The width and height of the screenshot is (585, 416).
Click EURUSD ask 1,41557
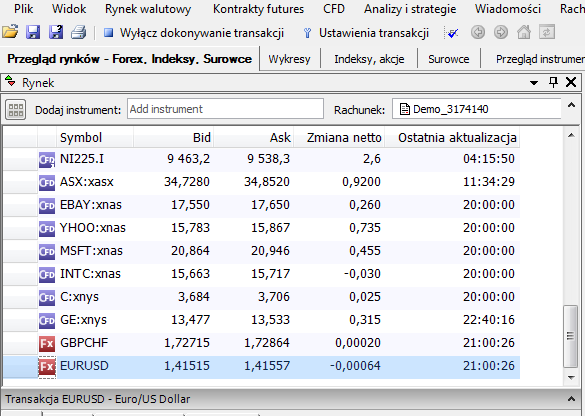point(267,366)
